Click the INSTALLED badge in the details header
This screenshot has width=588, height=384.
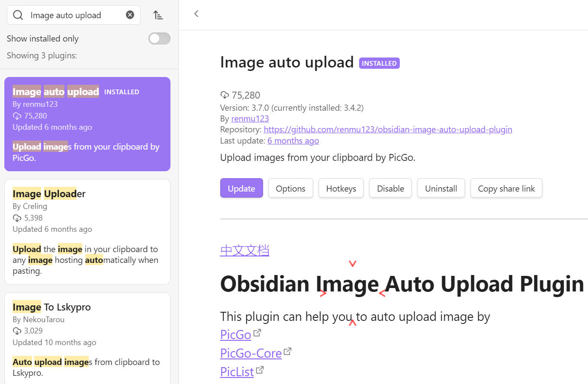pos(379,63)
